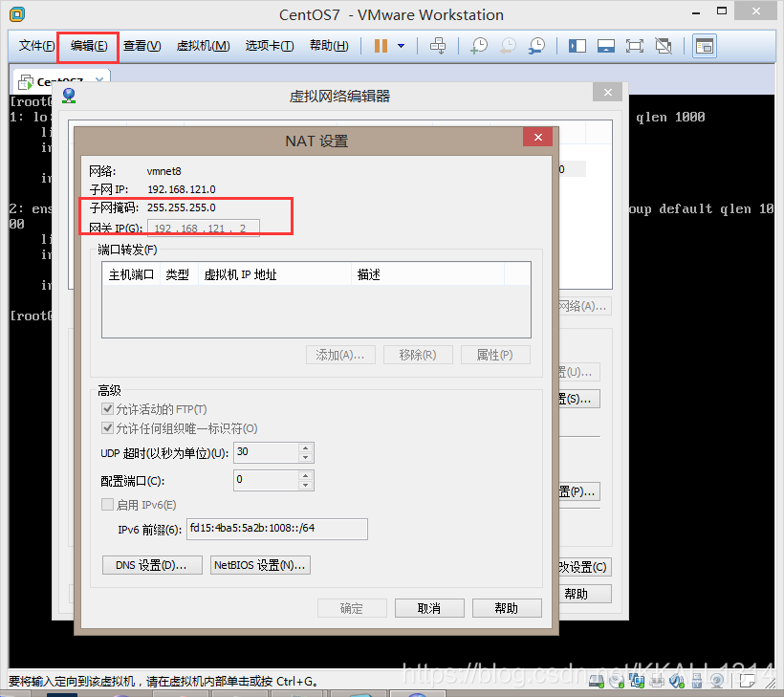Image resolution: width=784 pixels, height=697 pixels.
Task: Decrease 配置端口 value with down arrow
Action: (306, 485)
